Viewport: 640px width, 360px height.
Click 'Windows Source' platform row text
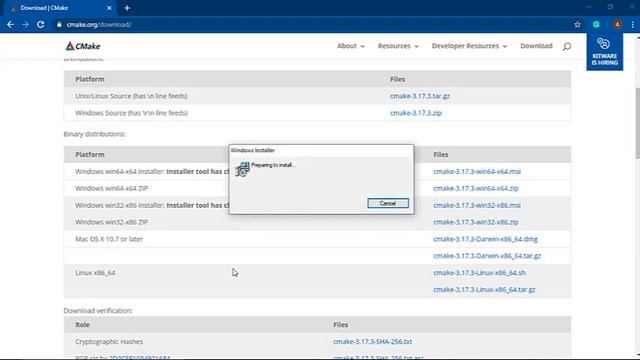(131, 113)
